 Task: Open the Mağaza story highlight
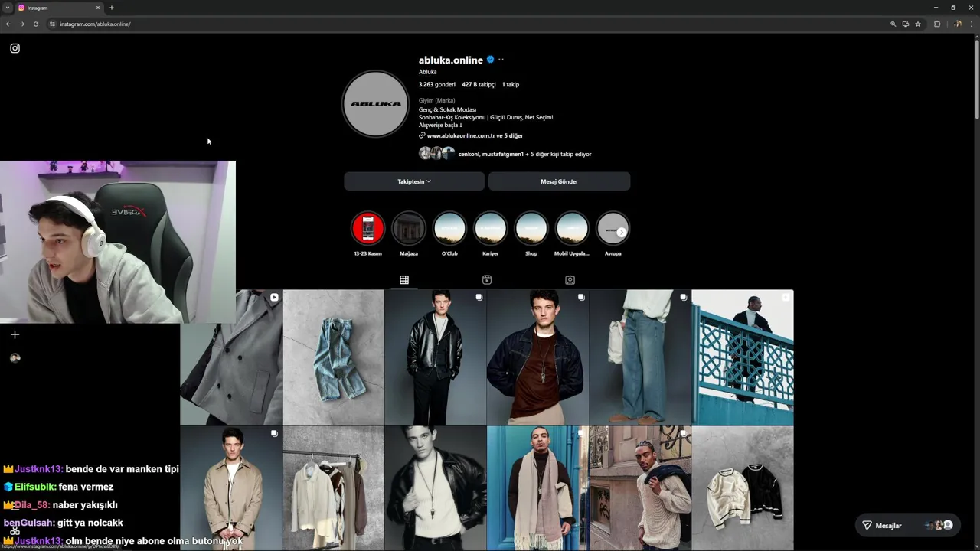pyautogui.click(x=408, y=228)
